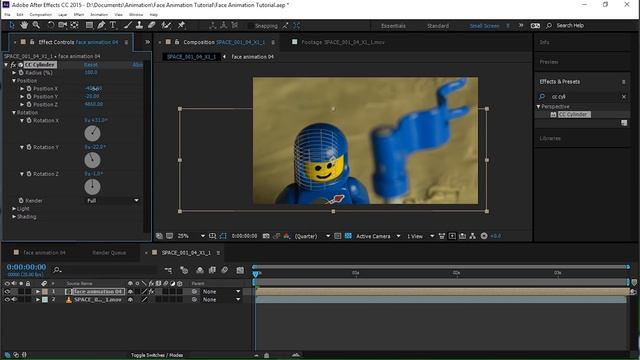The height and width of the screenshot is (360, 640).
Task: Click the reset exposure icon
Action: 484,236
